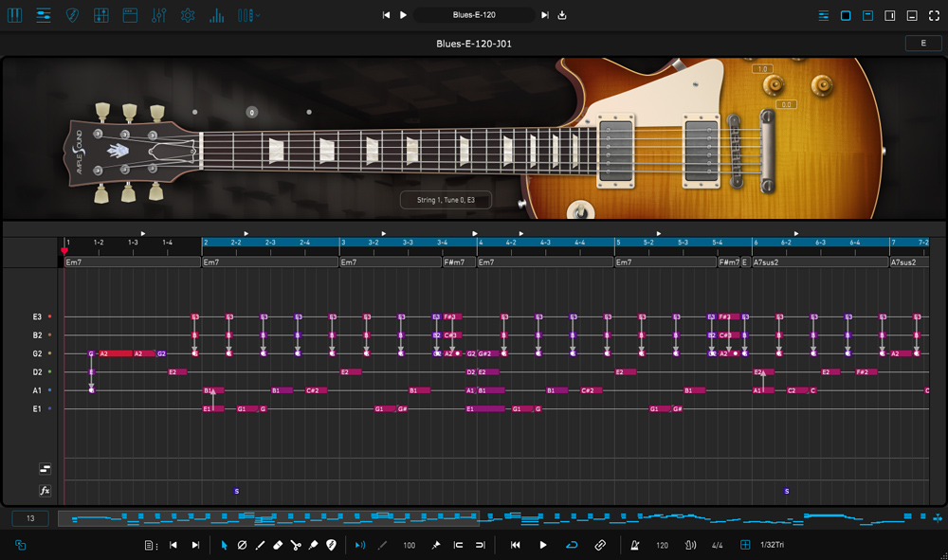Toggle loop playback
This screenshot has height=560, width=948.
571,545
